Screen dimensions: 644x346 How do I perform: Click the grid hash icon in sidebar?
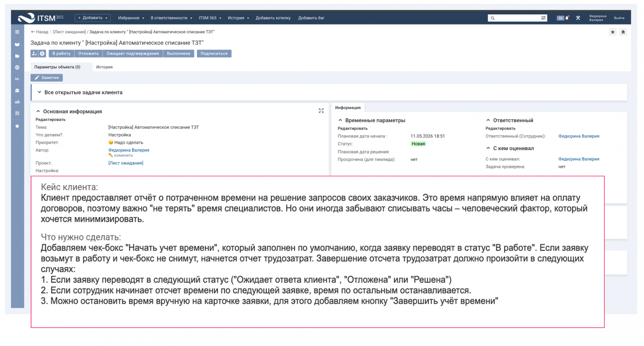point(17,113)
